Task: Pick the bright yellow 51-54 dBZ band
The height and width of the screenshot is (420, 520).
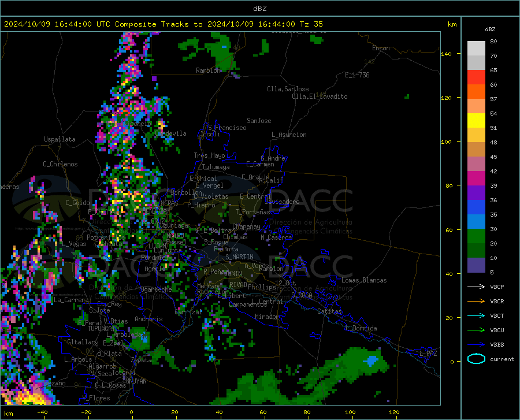Action: [476, 121]
